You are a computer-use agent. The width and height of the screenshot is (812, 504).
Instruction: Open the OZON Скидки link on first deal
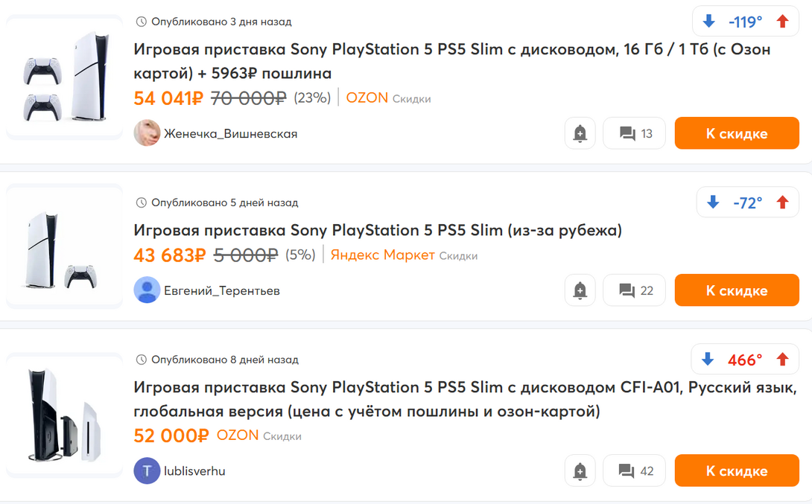[x=388, y=98]
